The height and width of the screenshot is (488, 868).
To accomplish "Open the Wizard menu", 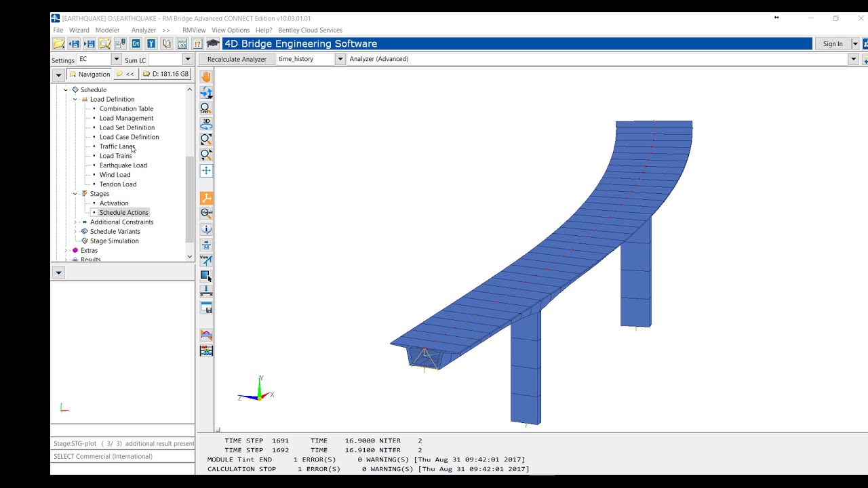I will (79, 30).
